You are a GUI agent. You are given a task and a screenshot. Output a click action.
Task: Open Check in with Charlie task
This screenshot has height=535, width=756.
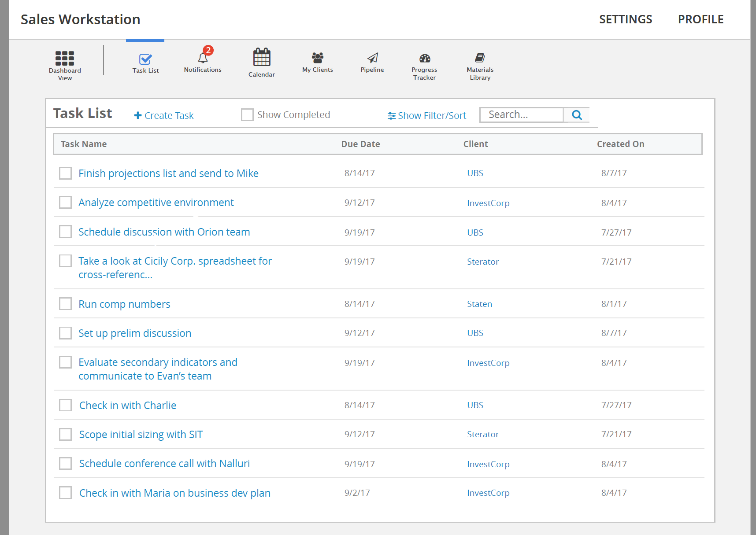(128, 406)
